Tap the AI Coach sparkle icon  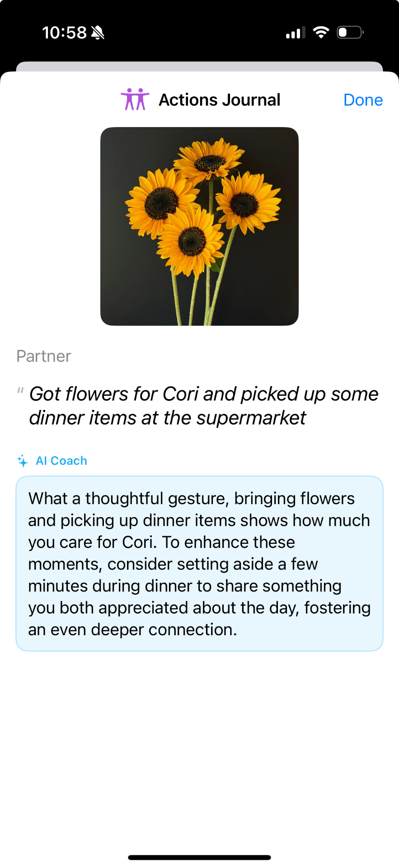[x=23, y=461]
